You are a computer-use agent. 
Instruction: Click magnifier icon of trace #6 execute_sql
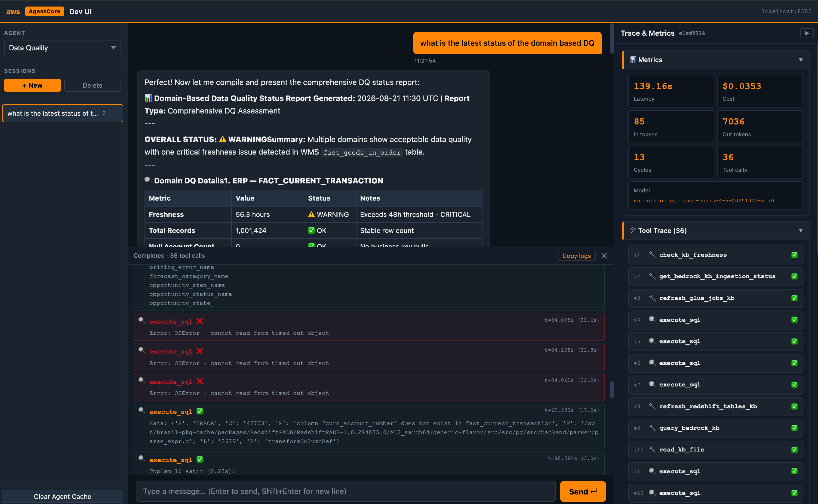click(652, 363)
